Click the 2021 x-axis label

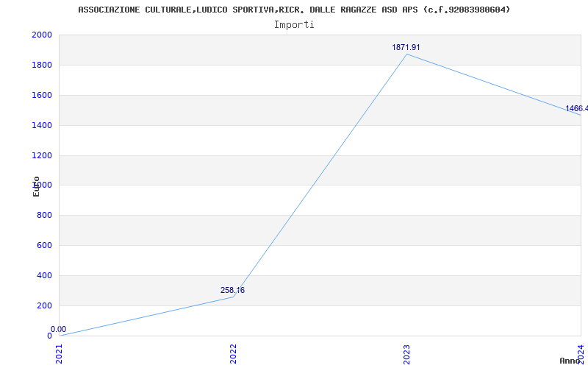(x=60, y=355)
